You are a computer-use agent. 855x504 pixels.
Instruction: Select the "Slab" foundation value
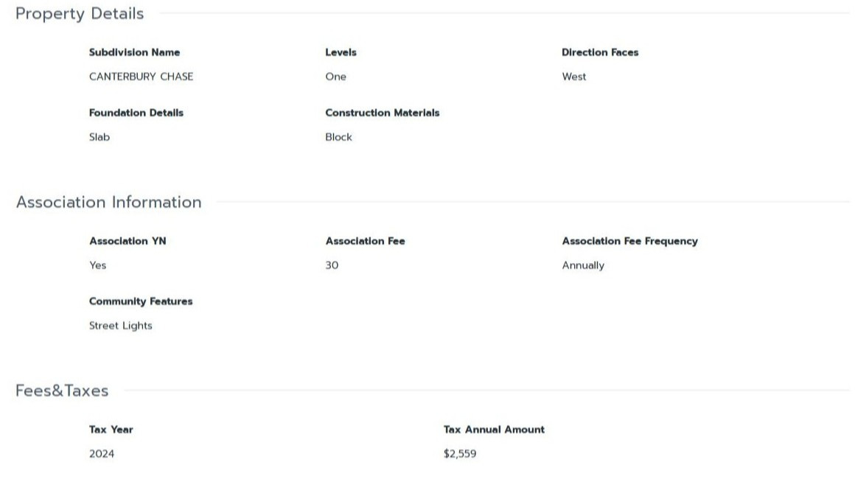[x=100, y=137]
